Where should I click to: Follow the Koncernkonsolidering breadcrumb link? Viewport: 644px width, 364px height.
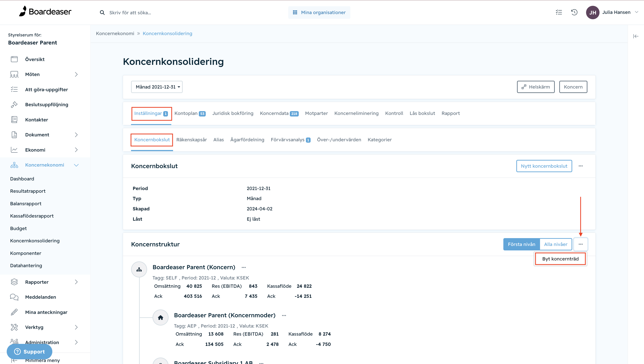coord(167,34)
